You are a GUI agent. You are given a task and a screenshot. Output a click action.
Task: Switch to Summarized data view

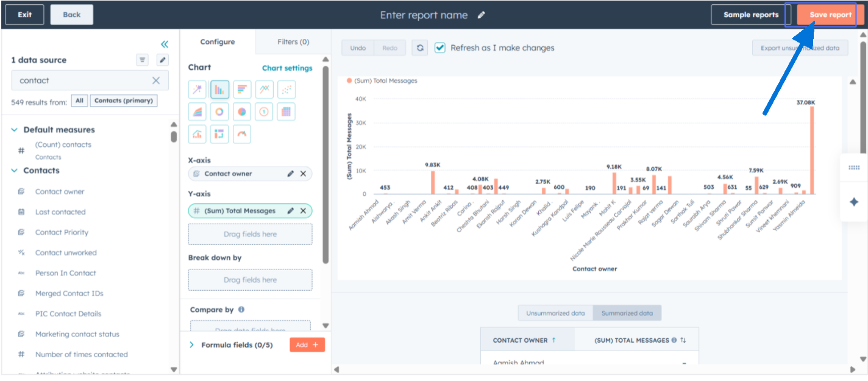pos(627,313)
